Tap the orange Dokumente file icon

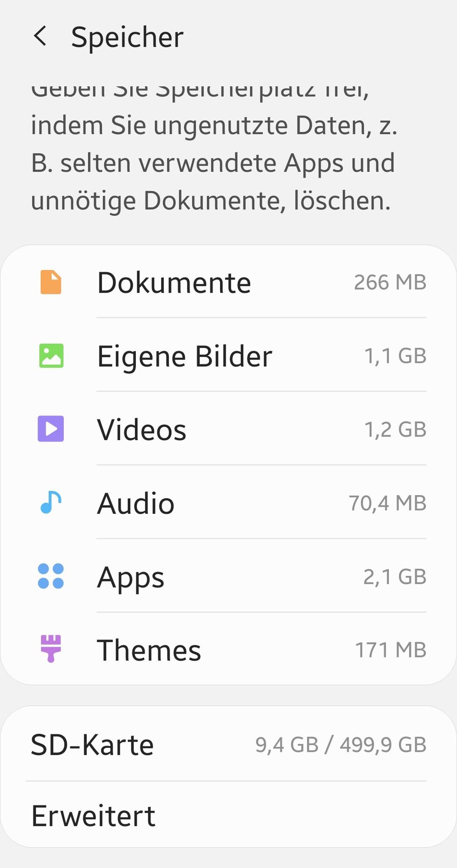click(x=51, y=282)
